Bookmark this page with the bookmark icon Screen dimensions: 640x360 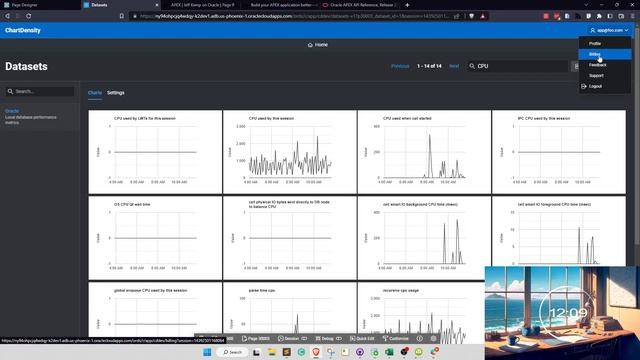click(122, 16)
